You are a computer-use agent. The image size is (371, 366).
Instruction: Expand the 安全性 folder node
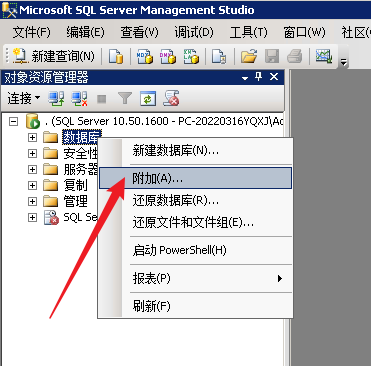(32, 153)
